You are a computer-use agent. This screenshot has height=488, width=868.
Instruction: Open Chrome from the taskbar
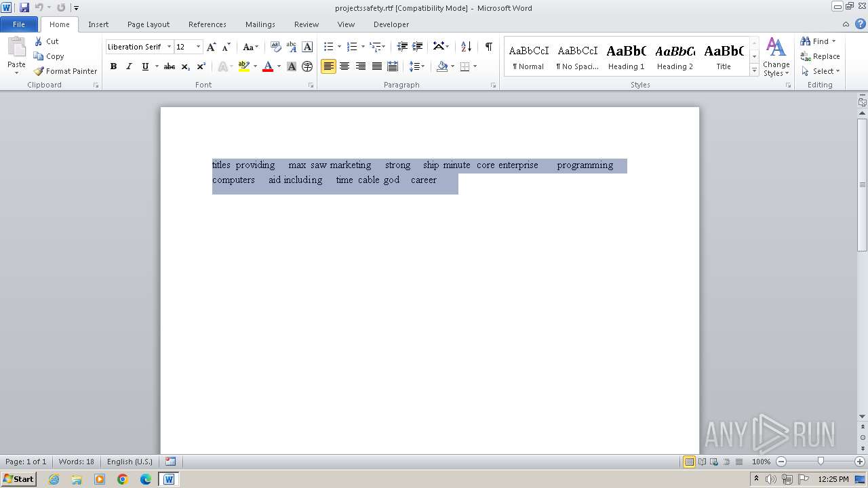tap(123, 479)
